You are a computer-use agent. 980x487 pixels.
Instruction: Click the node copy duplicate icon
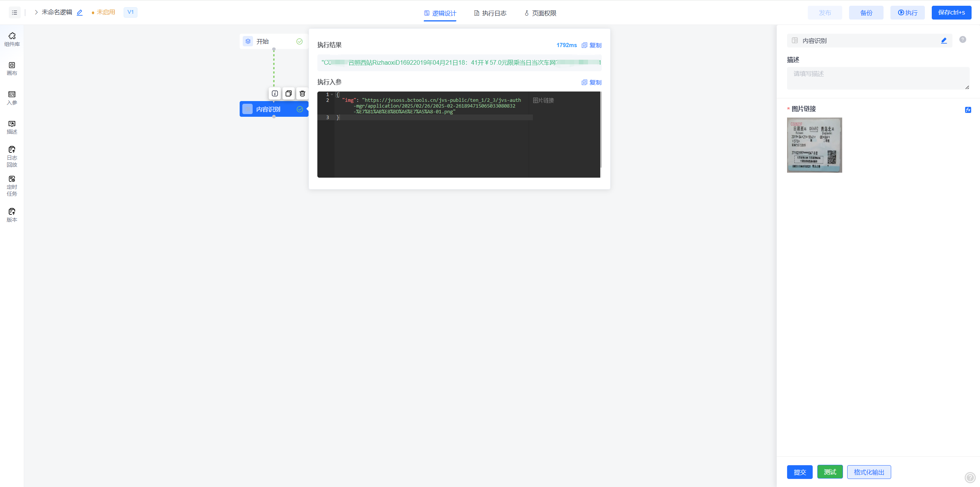(x=289, y=93)
